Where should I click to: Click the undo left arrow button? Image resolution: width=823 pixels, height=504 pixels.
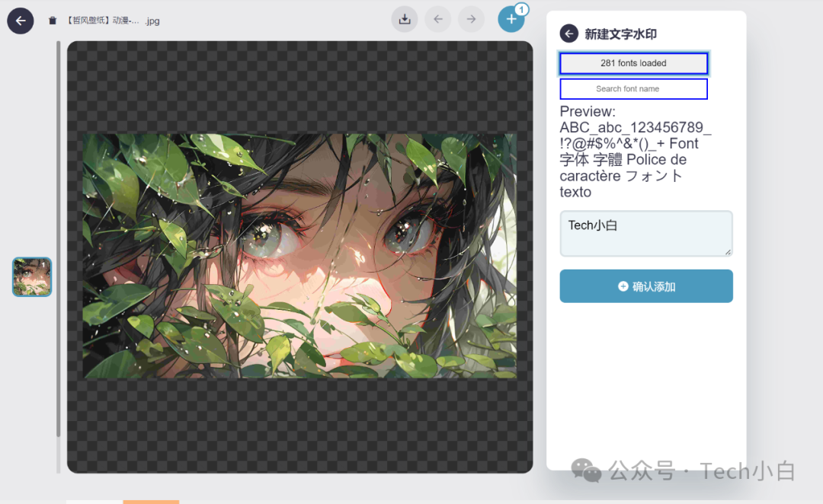click(437, 19)
